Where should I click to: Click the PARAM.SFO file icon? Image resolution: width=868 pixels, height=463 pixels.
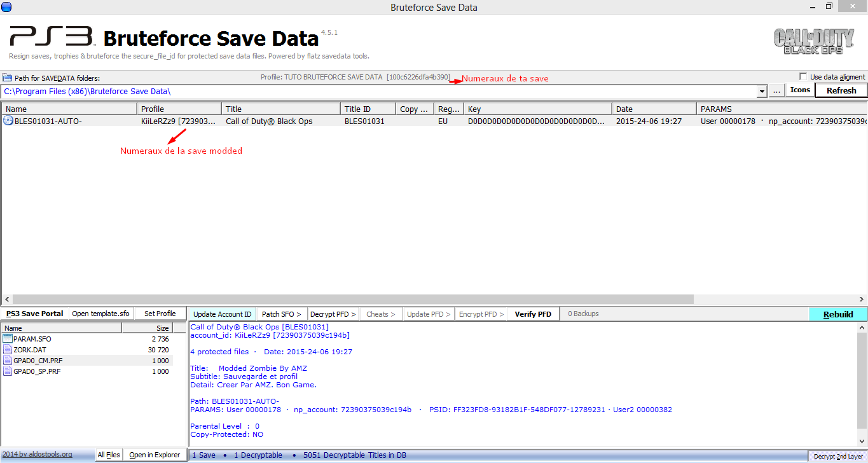[x=8, y=339]
